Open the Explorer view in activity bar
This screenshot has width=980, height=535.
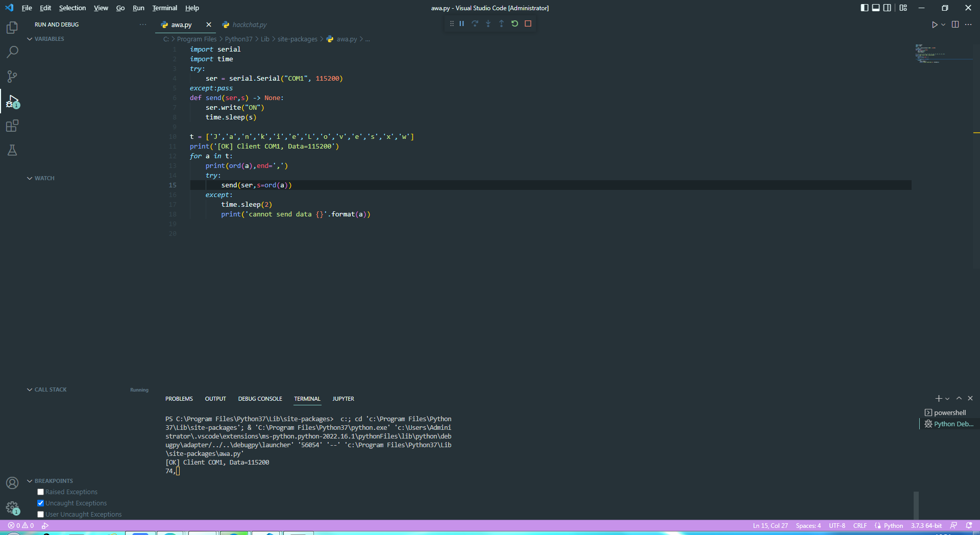(12, 27)
